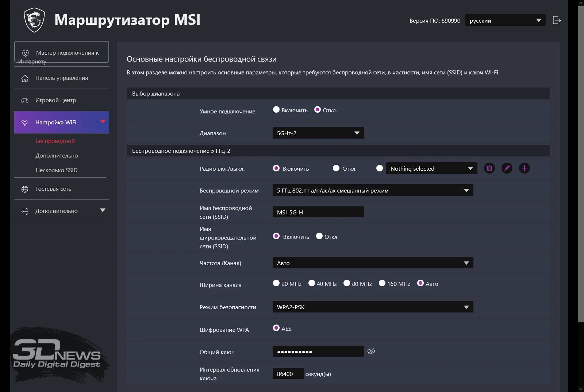Set channel width to 160 MHz
Image resolution: width=584 pixels, height=392 pixels.
(x=382, y=283)
